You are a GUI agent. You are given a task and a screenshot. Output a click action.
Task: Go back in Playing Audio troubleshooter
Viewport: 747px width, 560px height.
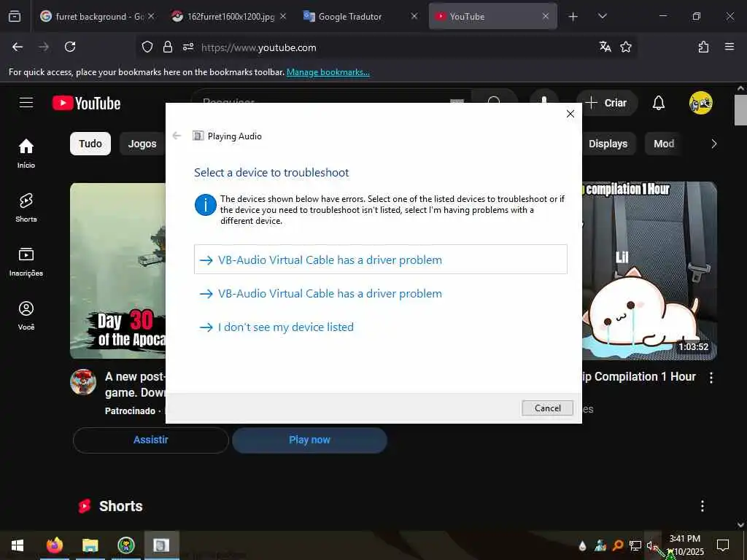177,136
